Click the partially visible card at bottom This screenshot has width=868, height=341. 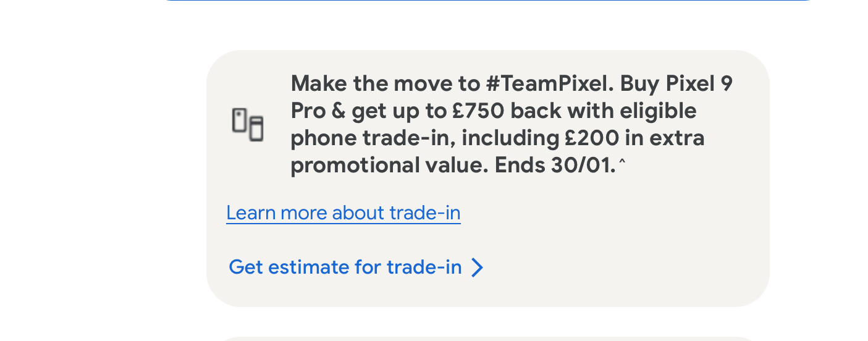(x=488, y=339)
